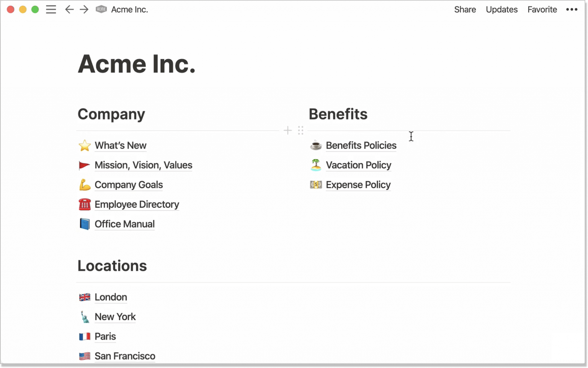Open the Expense Policy page

point(358,185)
